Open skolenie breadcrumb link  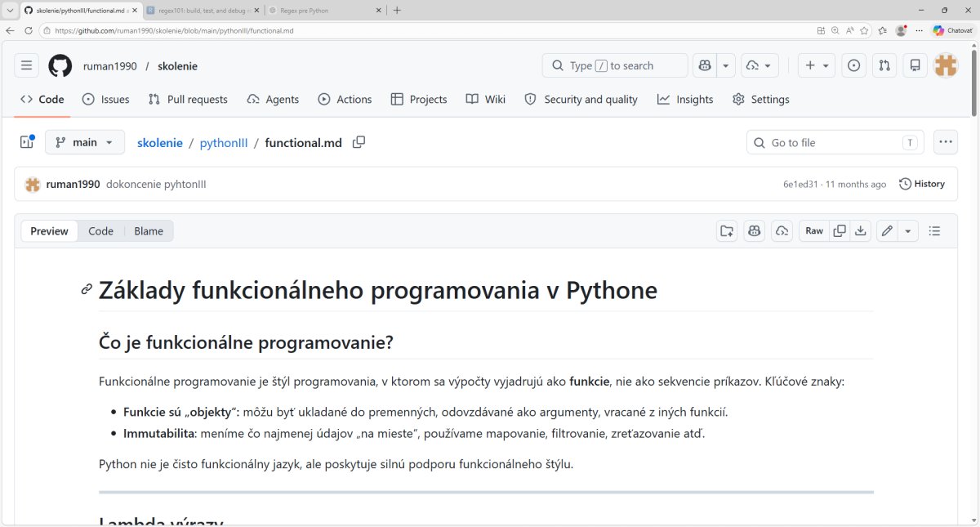[160, 142]
